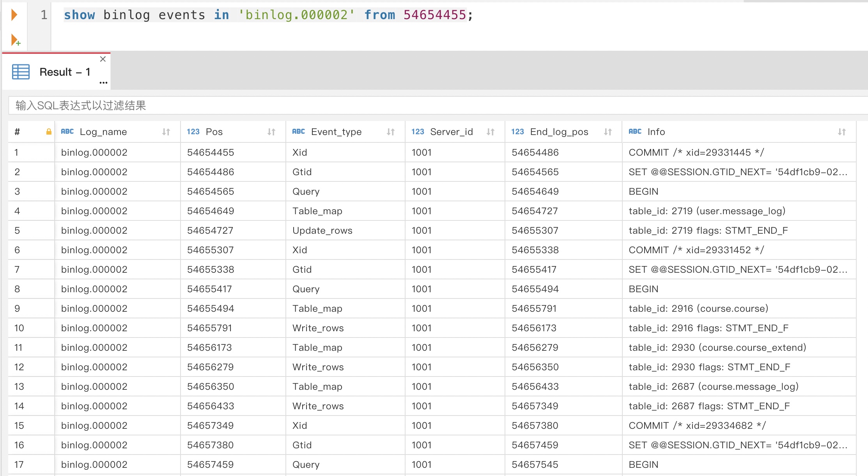Click cell with table_id: 2916 (course.course)

(698, 309)
